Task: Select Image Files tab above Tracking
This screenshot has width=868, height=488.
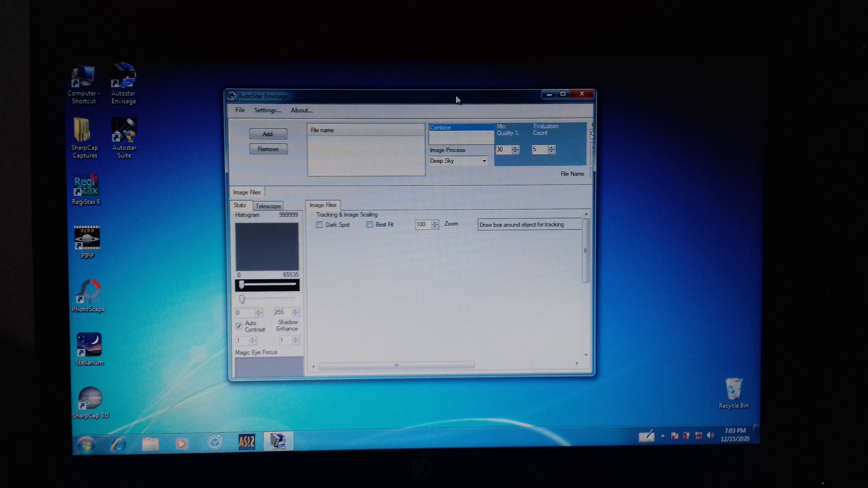Action: pos(323,205)
